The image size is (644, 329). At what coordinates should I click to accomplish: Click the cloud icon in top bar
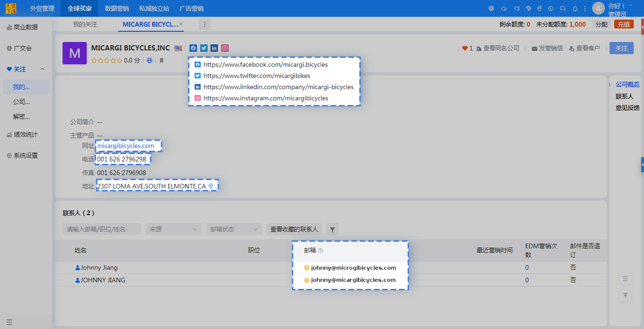click(504, 8)
